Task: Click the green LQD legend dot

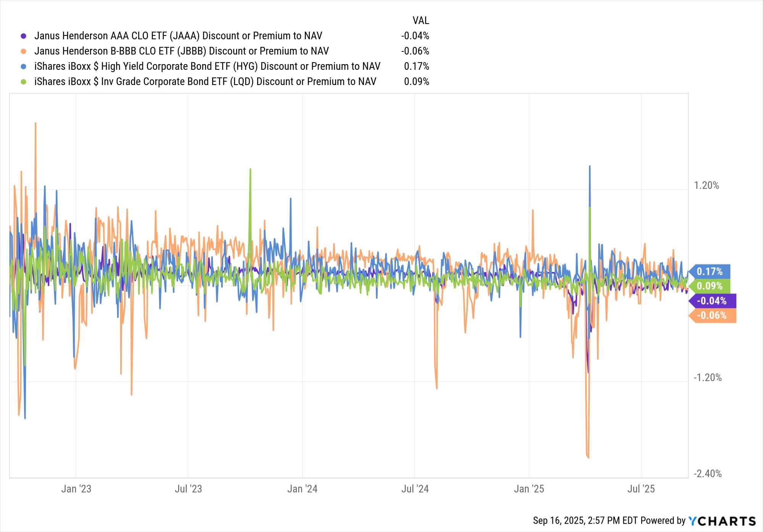Action: pos(24,82)
